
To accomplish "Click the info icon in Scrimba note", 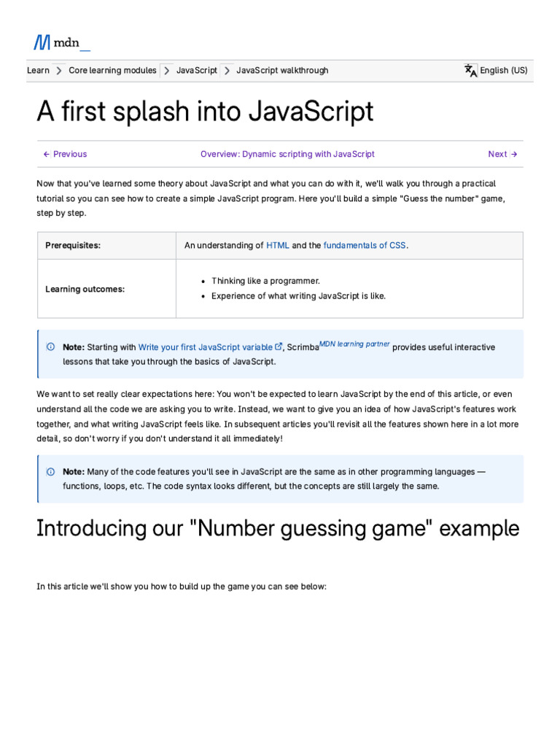I will [50, 347].
